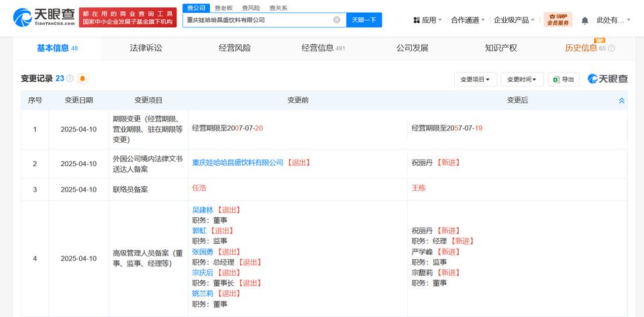The image size is (644, 317).
Task: Open the 经营风险 tab
Action: 235,48
